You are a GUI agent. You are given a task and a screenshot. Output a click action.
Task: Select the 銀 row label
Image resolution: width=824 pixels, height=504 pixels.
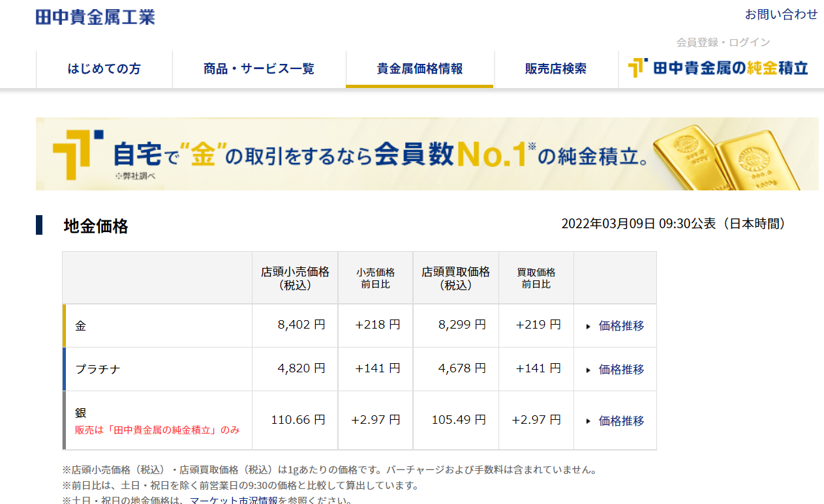81,413
